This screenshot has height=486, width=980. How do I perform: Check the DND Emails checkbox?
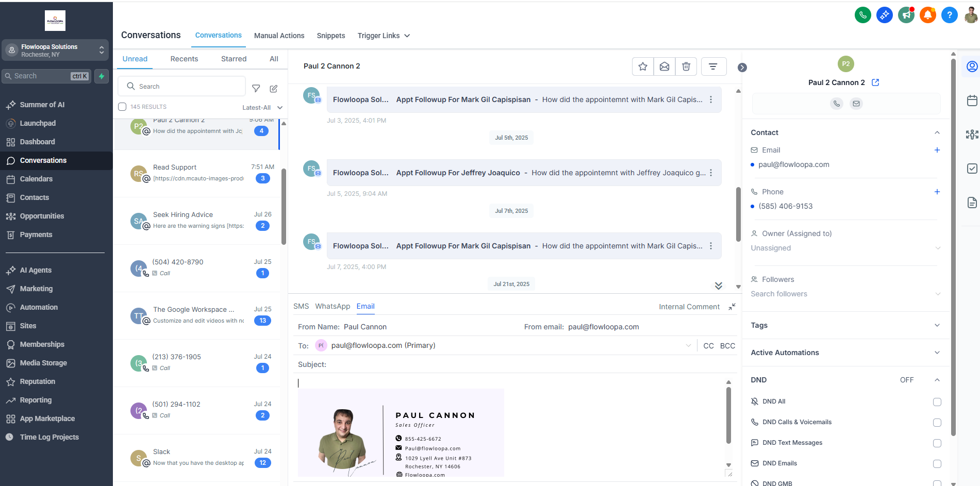(x=937, y=464)
